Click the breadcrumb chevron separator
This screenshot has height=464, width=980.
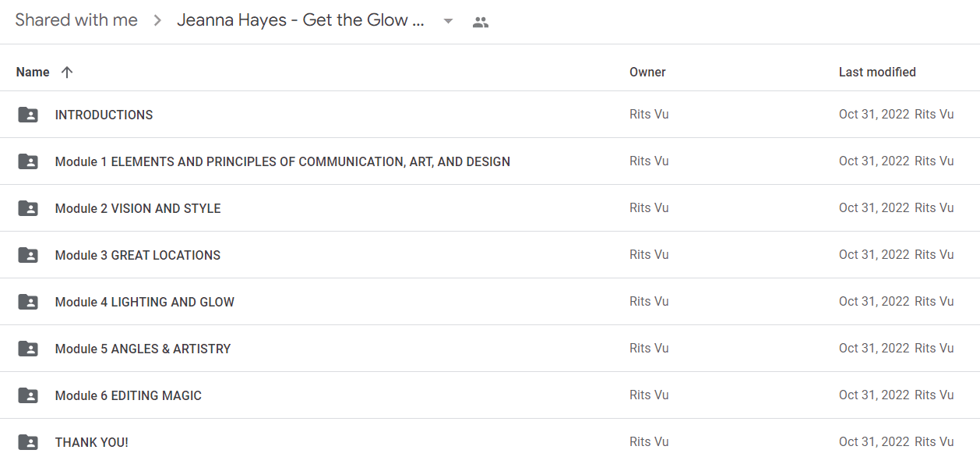click(157, 21)
